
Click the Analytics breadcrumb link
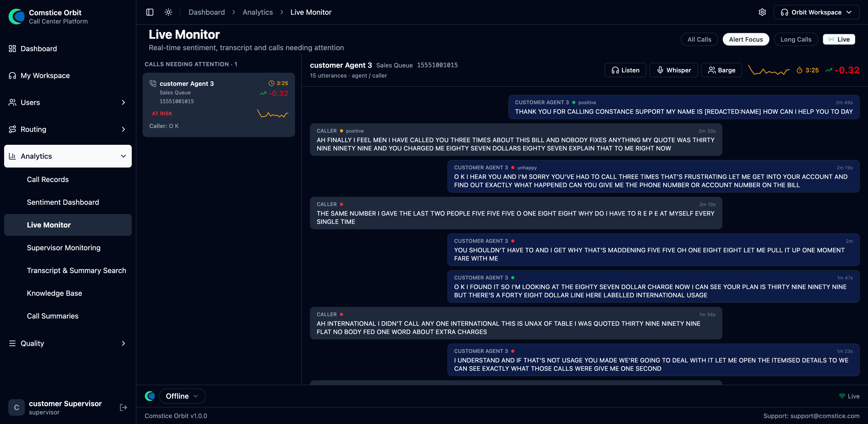[258, 12]
